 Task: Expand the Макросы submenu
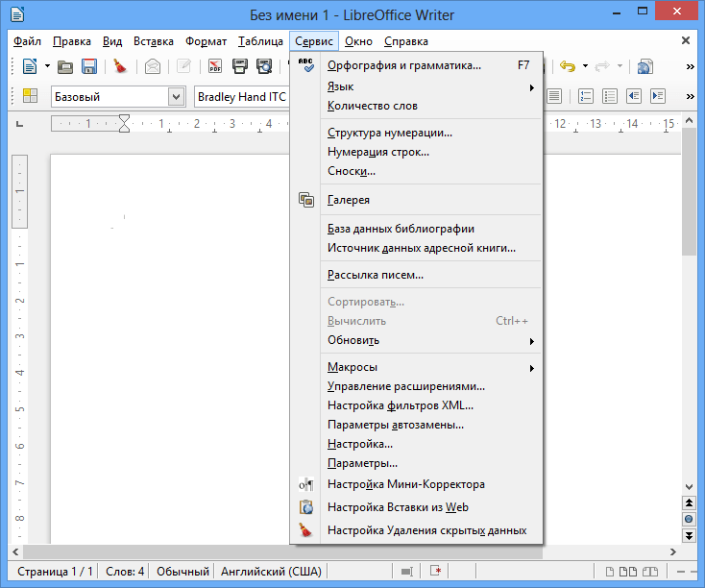417,367
